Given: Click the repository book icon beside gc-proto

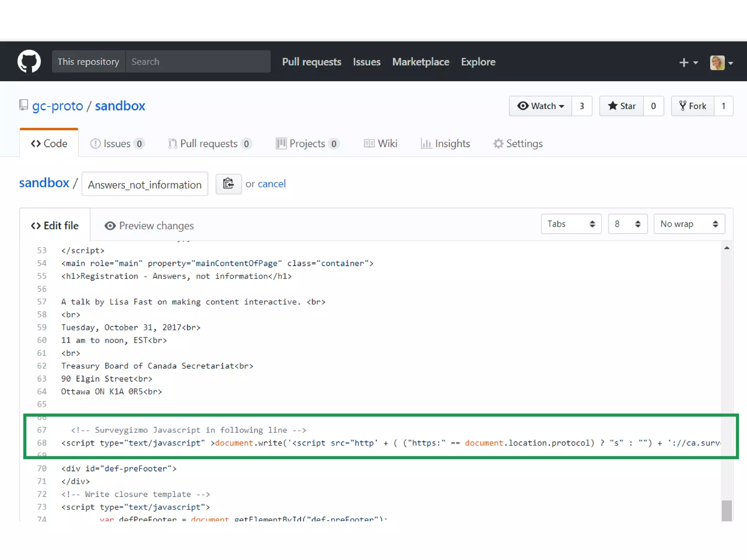Looking at the screenshot, I should [x=24, y=105].
